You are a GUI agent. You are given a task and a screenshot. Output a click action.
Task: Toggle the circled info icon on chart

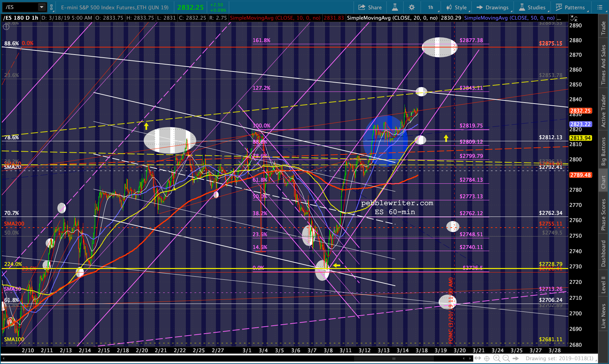6,27
